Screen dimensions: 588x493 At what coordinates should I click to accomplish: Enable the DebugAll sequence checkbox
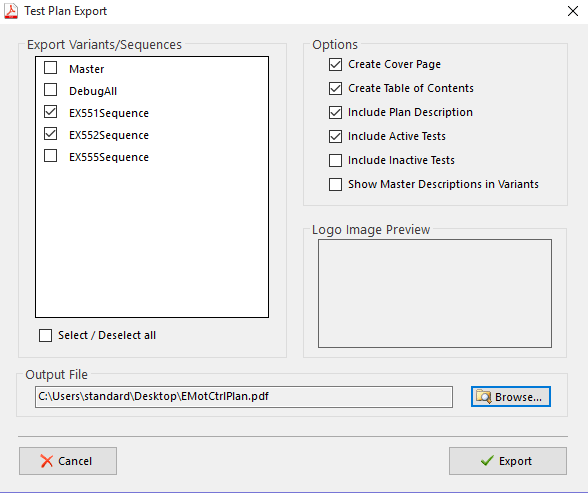pos(51,90)
